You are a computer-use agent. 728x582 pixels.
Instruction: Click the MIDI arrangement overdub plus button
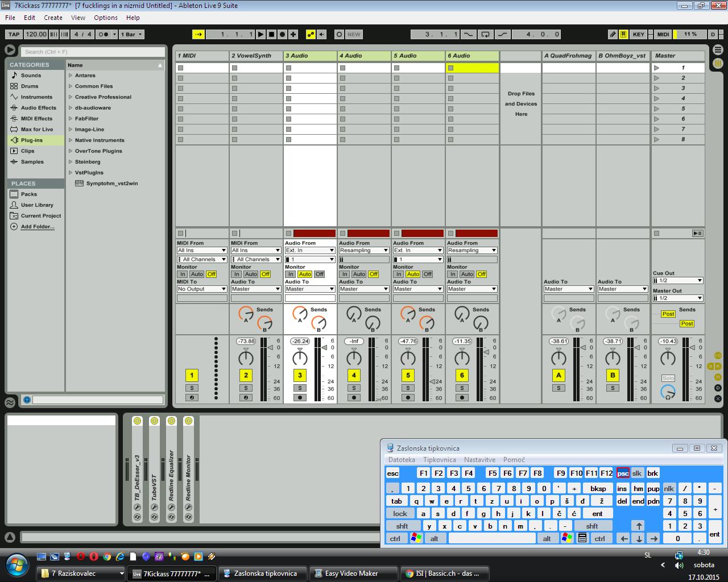pos(293,34)
